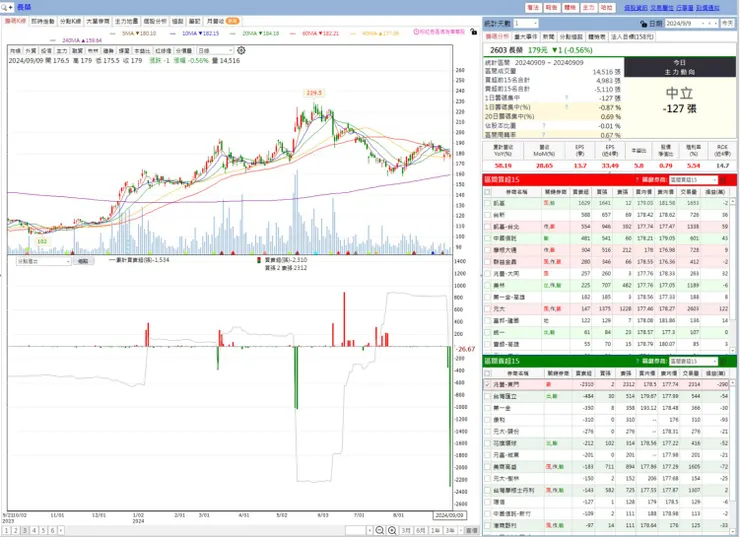Click the help icon for 1日籌碼集中(%)
The height and width of the screenshot is (537, 740).
[x=566, y=108]
